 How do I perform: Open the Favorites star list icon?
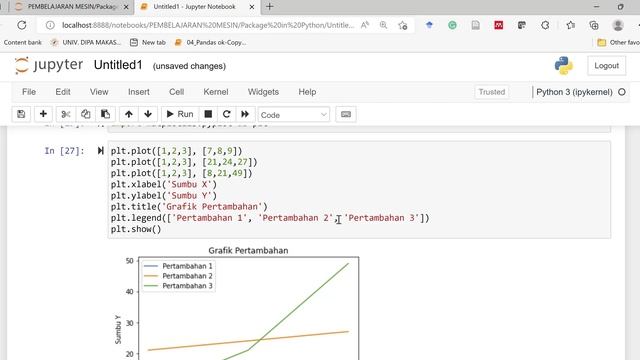(570, 25)
